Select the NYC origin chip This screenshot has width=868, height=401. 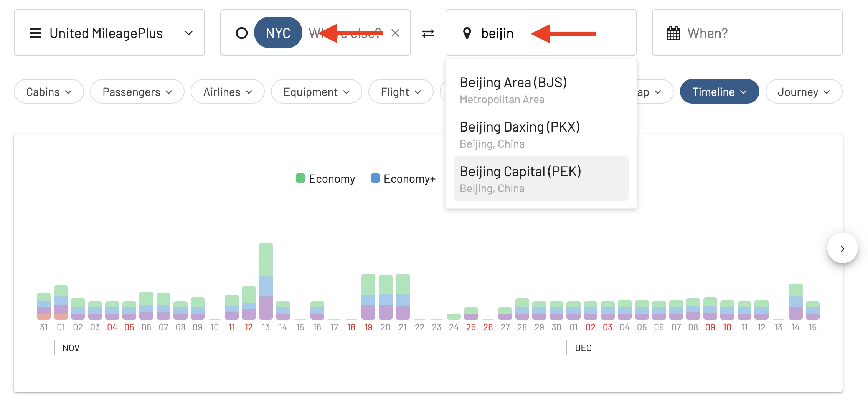[278, 33]
